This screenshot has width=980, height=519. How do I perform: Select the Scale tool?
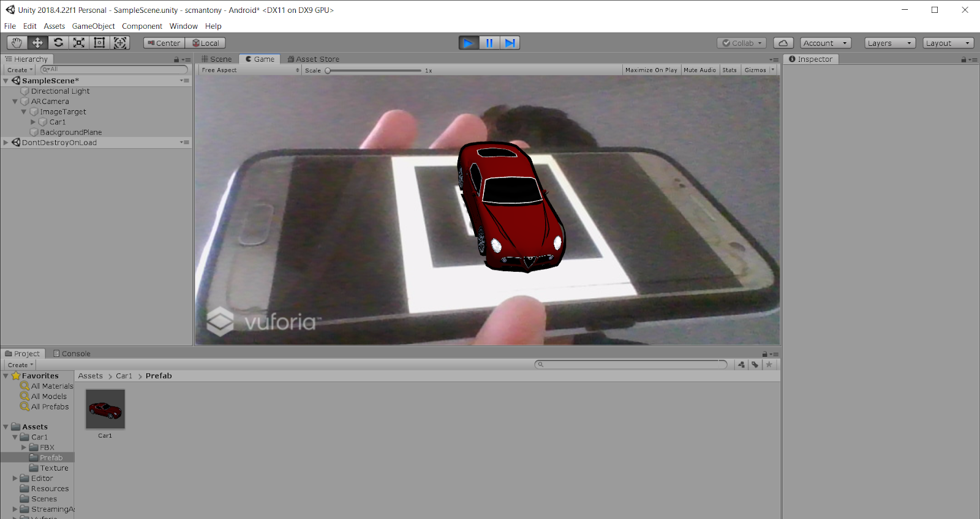point(79,43)
